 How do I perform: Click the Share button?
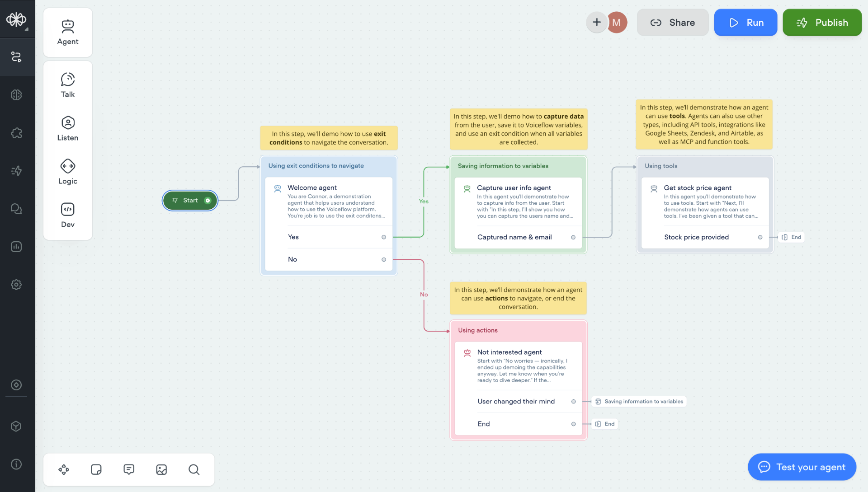[673, 23]
